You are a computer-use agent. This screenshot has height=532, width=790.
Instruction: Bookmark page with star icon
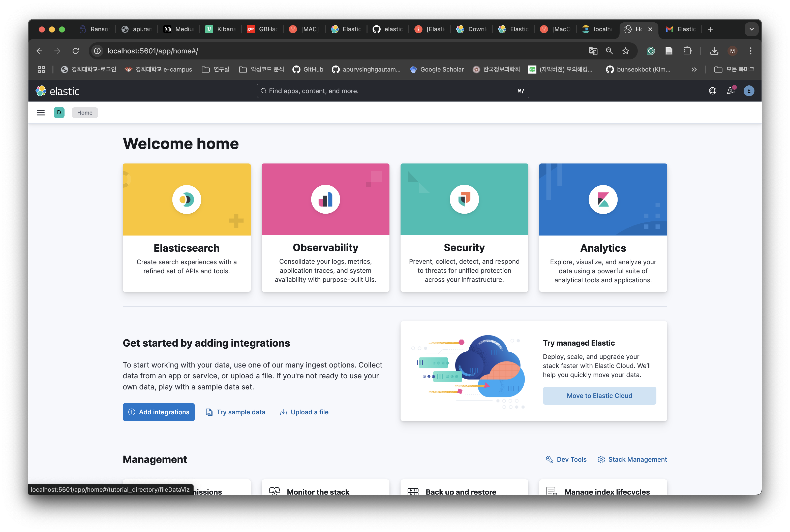(x=625, y=51)
